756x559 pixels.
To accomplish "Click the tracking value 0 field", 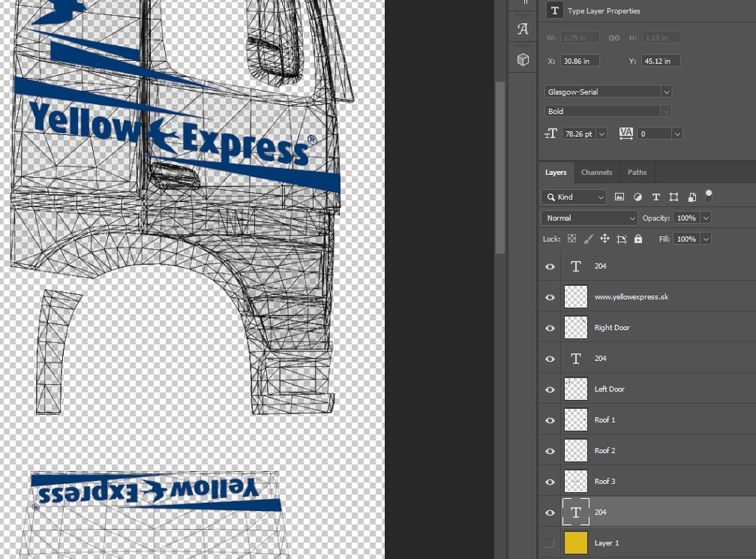I will point(654,134).
